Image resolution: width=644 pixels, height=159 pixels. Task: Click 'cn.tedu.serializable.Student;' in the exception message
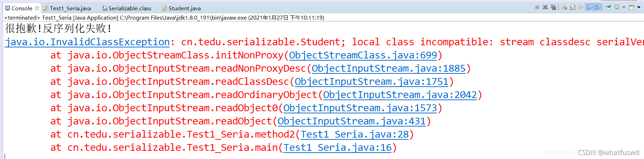click(x=263, y=42)
